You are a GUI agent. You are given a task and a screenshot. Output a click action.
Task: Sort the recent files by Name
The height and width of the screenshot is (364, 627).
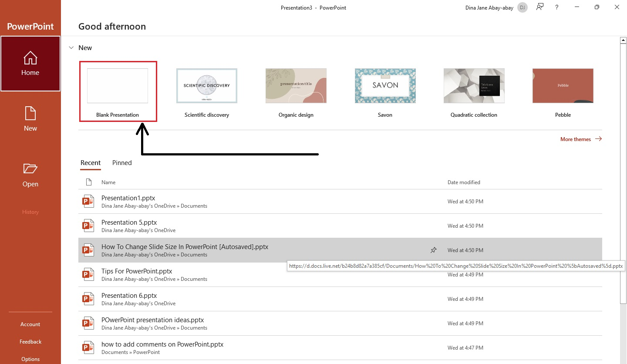click(108, 182)
